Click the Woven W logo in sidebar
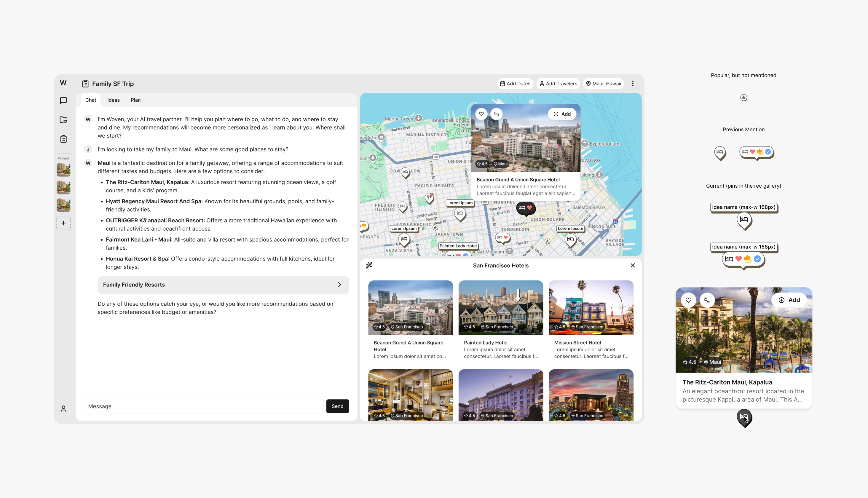This screenshot has width=868, height=498. 63,83
